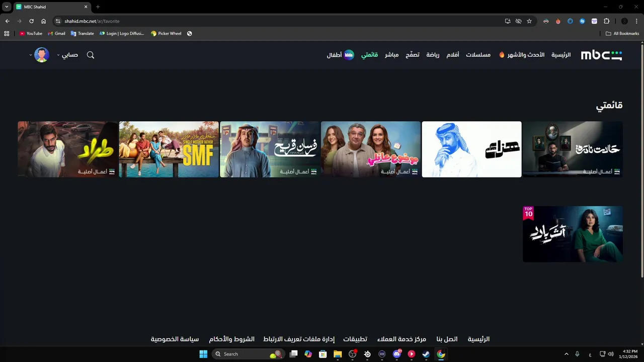Viewport: 644px width, 362px height.
Task: Open the Shahid search magnifier icon
Action: point(91,55)
